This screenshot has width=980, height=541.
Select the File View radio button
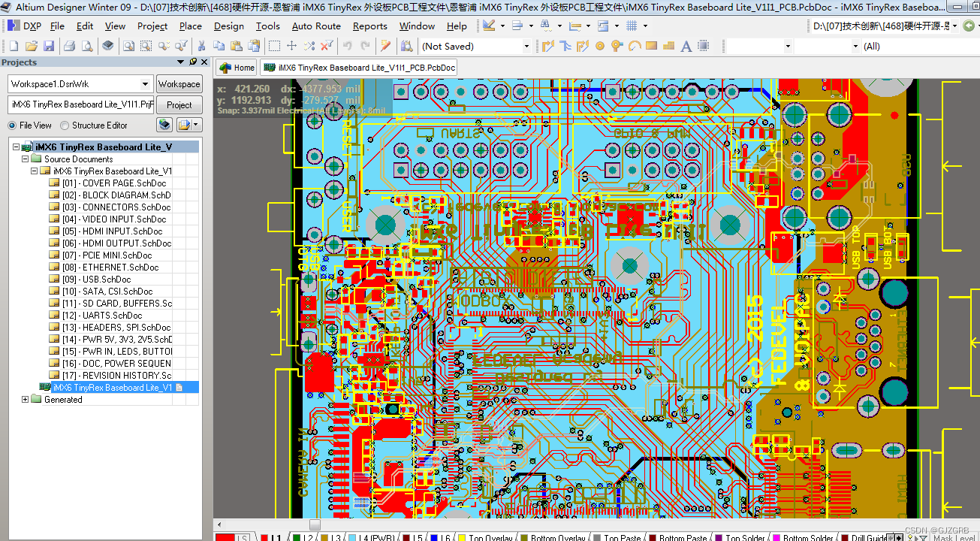coord(13,125)
